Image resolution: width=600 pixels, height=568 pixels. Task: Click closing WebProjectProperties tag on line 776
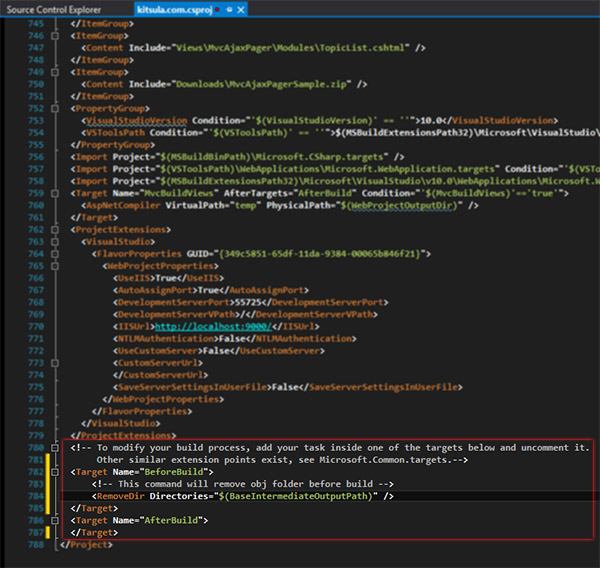163,399
